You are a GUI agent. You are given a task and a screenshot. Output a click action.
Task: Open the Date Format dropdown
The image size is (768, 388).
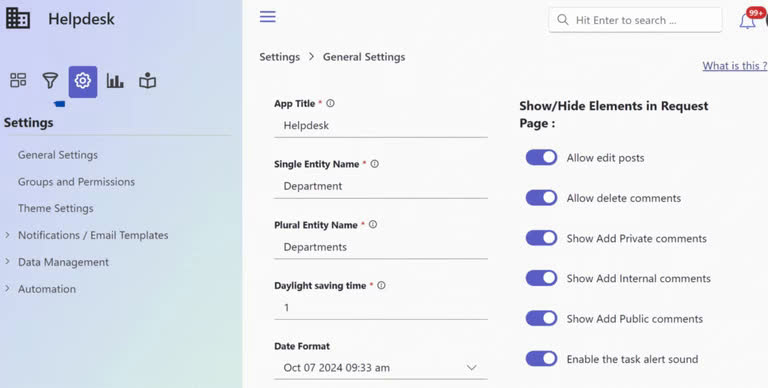[381, 367]
